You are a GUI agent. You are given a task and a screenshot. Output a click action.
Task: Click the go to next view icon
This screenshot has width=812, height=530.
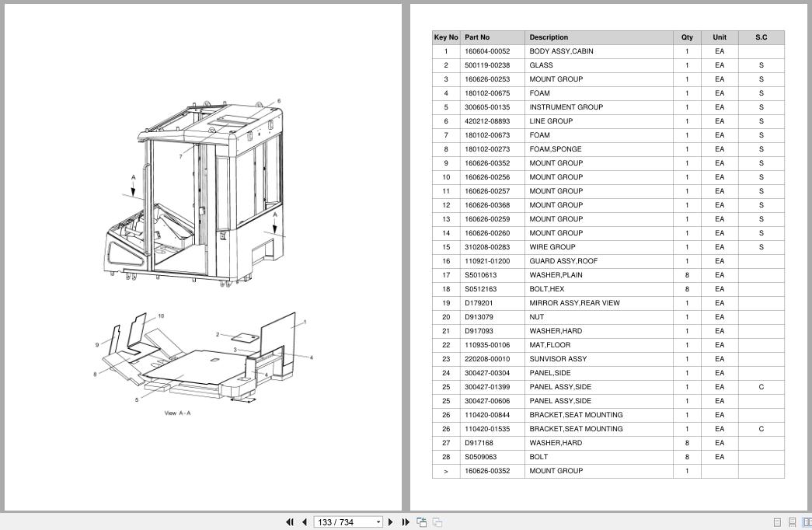(x=437, y=522)
